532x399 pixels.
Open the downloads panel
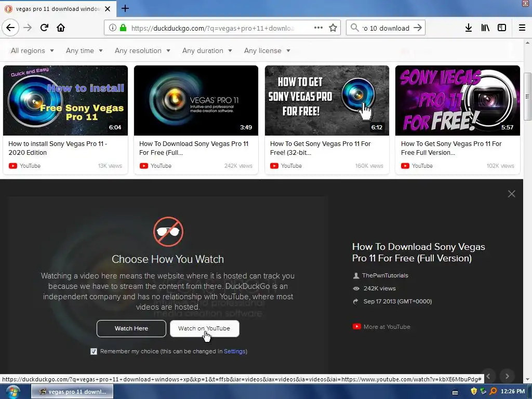point(469,28)
